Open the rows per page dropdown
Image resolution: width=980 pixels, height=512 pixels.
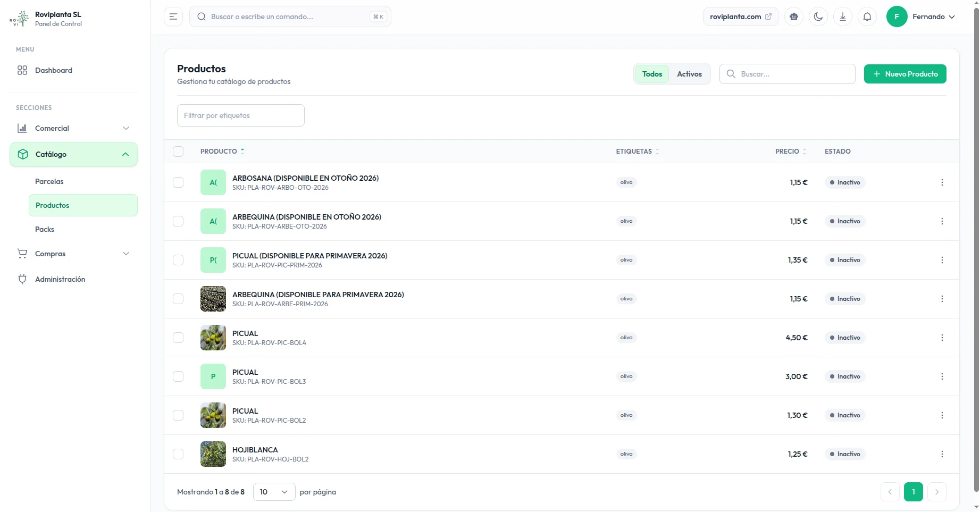click(274, 492)
